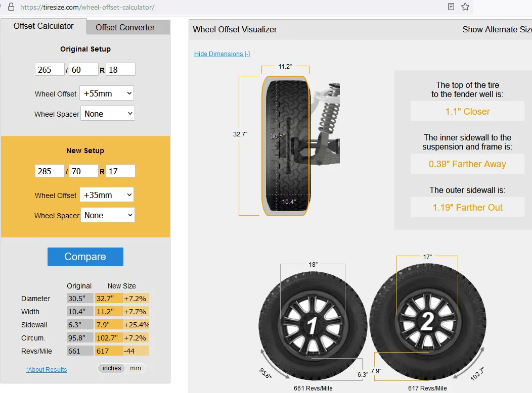Switch to the Offset Converter tab
Screen dimensions: 532x393
click(128, 27)
